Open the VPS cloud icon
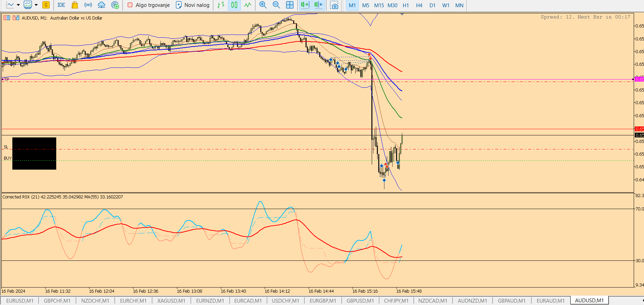Viewport: 644px width, 305px height. point(102,5)
